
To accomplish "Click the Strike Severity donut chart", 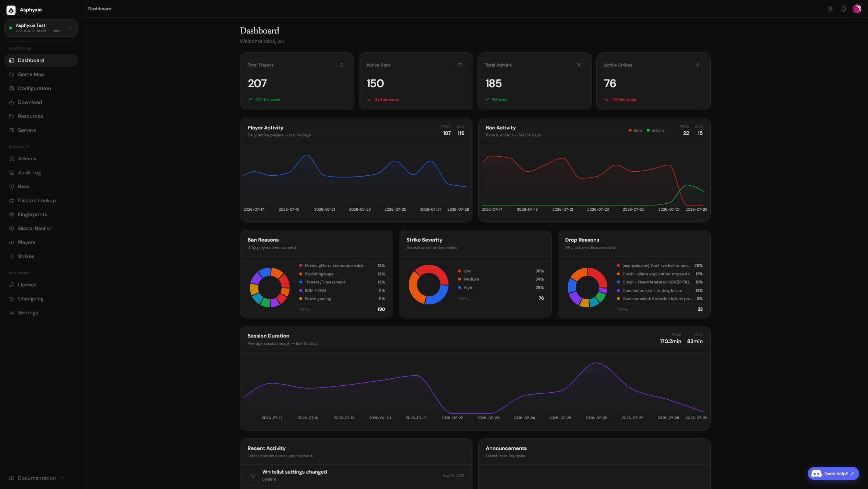I will [x=429, y=284].
